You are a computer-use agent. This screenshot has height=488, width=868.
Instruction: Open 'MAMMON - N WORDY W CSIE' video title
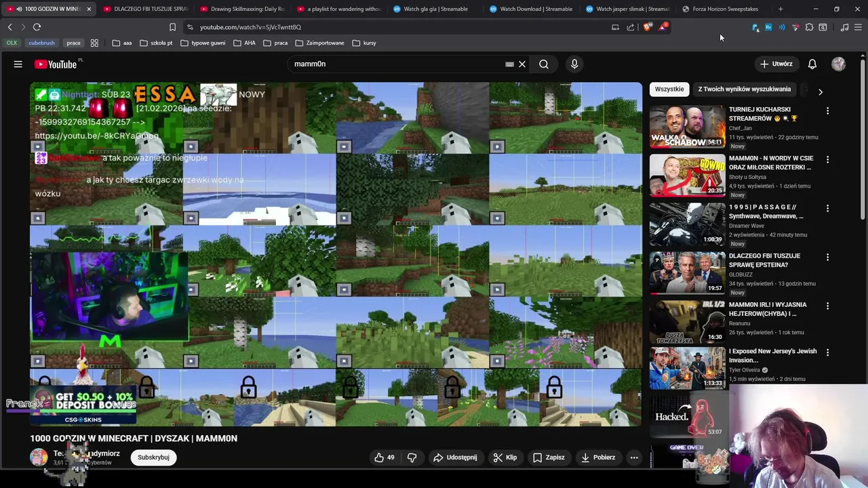pyautogui.click(x=771, y=163)
